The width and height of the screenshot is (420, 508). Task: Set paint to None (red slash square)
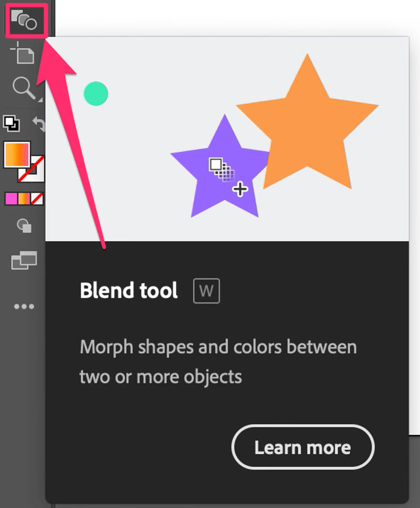coord(37,199)
